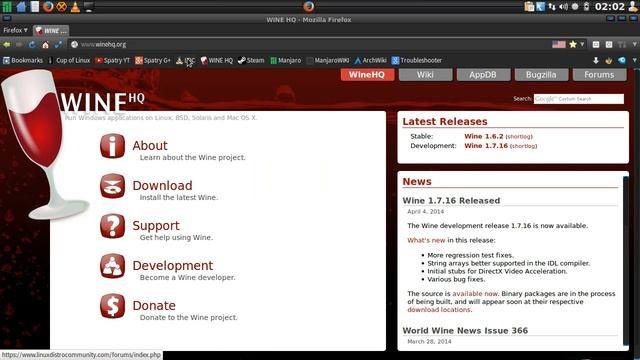
Task: Click the About info icon
Action: pos(112,146)
